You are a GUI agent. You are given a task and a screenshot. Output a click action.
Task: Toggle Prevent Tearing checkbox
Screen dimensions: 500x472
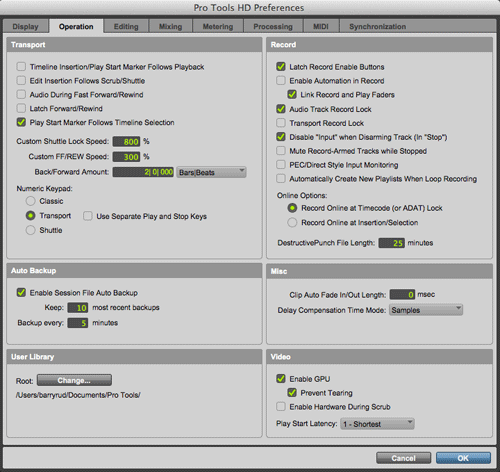[292, 393]
